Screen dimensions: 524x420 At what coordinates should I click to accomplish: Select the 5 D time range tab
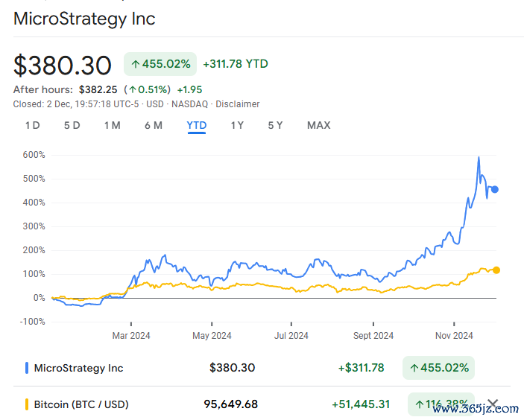click(x=72, y=126)
